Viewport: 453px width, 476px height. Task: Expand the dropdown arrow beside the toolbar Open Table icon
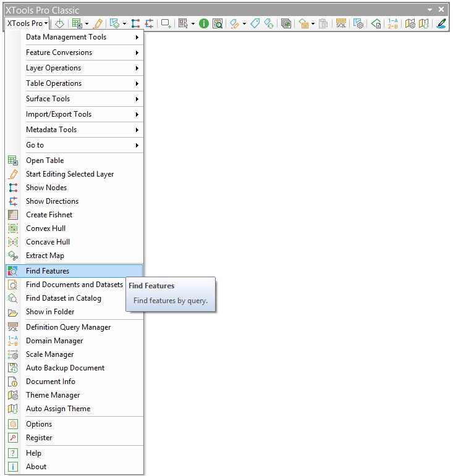(87, 23)
